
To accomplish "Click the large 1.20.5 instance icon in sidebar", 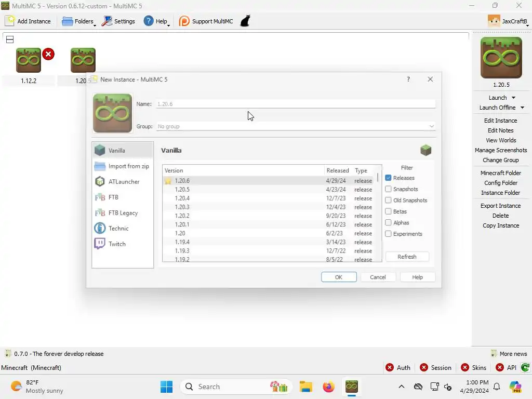I will point(501,58).
